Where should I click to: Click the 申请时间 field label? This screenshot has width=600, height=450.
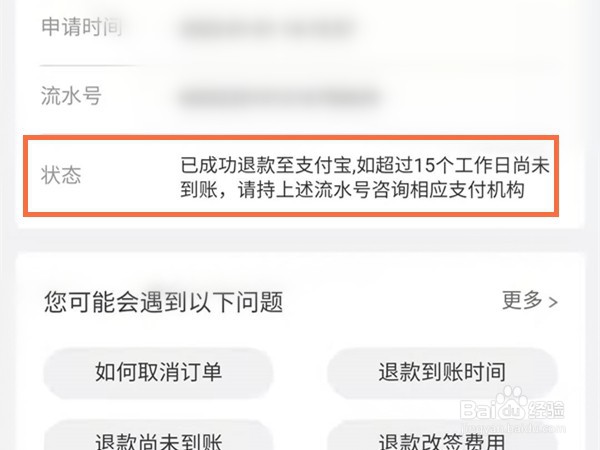pos(82,27)
